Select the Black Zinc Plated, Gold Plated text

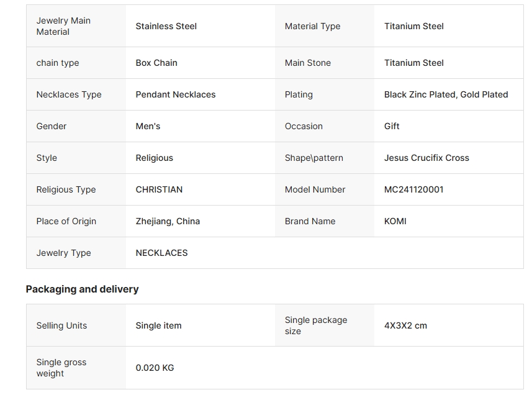pyautogui.click(x=446, y=94)
